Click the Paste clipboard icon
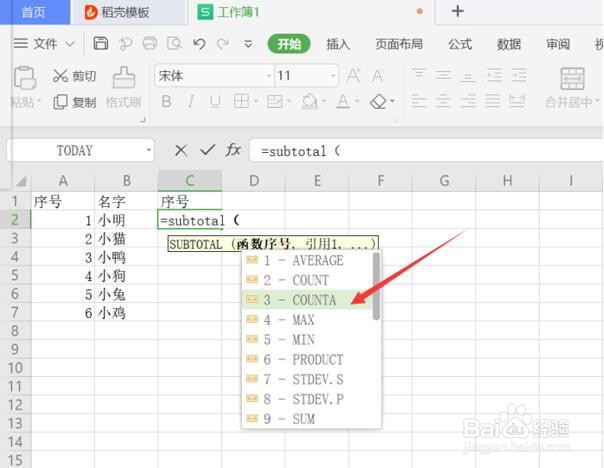The image size is (604, 468). click(25, 78)
